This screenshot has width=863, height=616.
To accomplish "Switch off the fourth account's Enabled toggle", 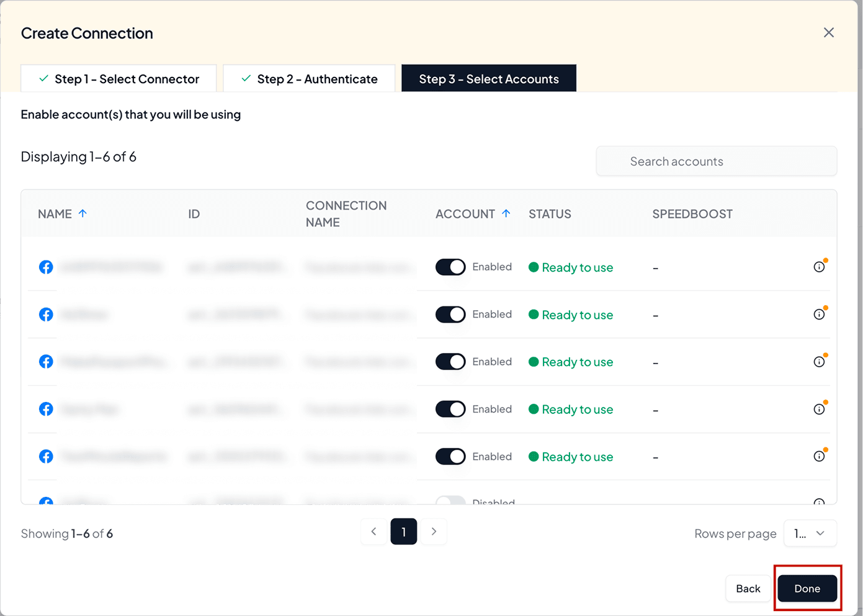I will click(x=450, y=409).
